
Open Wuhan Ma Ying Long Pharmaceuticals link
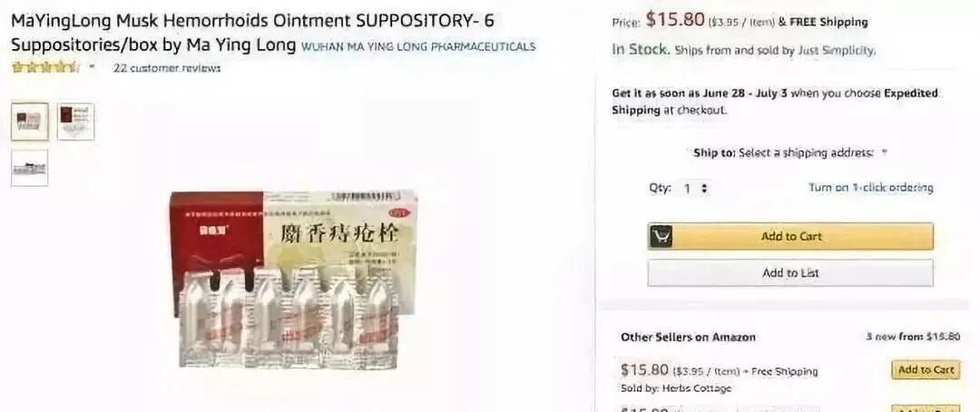(x=418, y=46)
